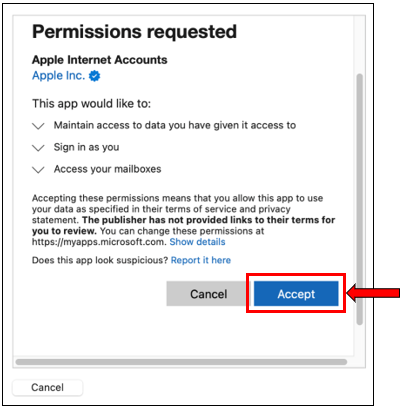
Task: Expand the Sign in as you chevron
Action: 38,148
